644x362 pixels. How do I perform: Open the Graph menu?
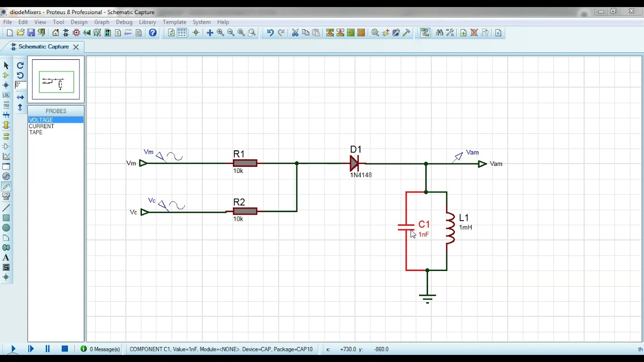point(102,22)
